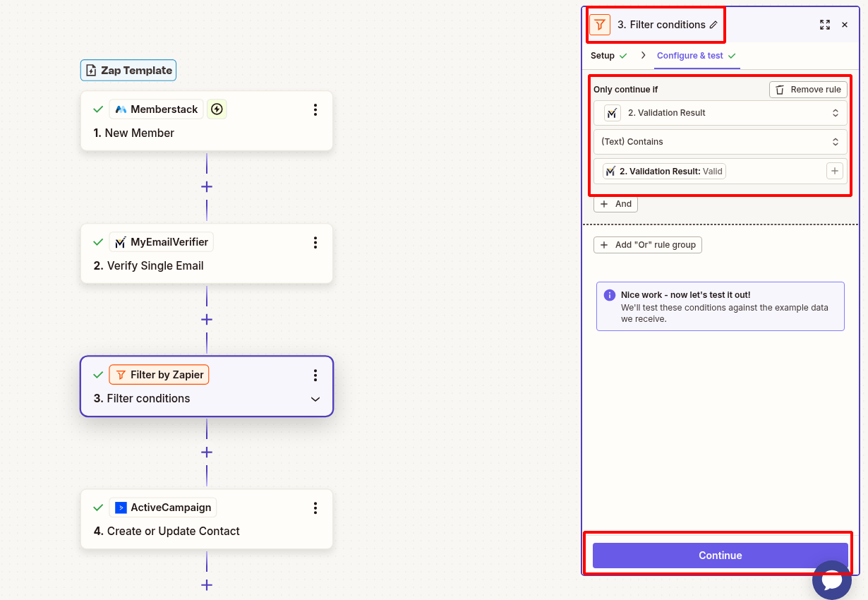
Task: Switch to the Configure & test tab
Action: (x=689, y=55)
